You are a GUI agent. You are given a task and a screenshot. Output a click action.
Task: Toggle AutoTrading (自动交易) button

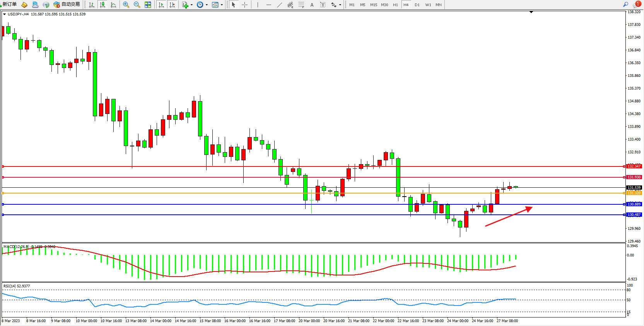[67, 5]
